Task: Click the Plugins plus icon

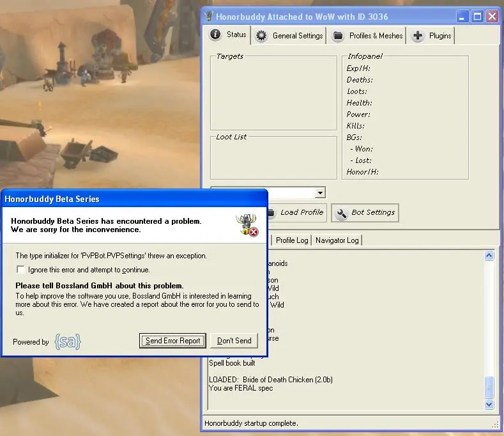Action: (x=418, y=35)
